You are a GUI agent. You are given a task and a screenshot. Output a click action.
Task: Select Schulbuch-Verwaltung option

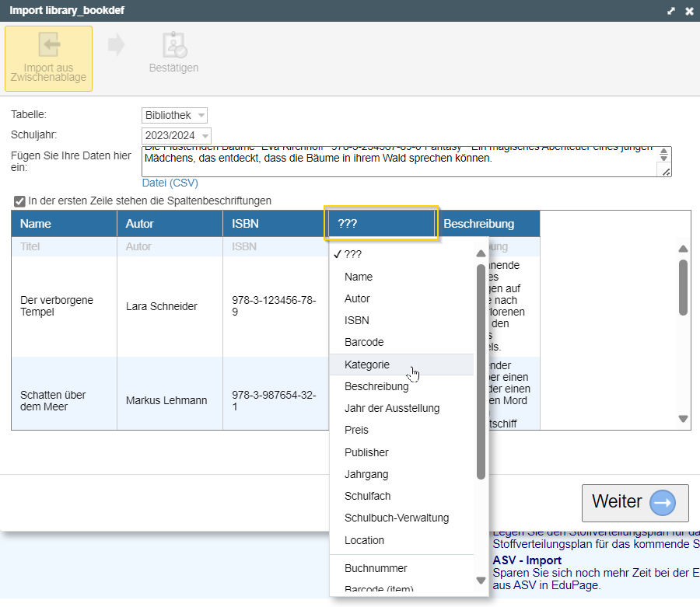401,518
